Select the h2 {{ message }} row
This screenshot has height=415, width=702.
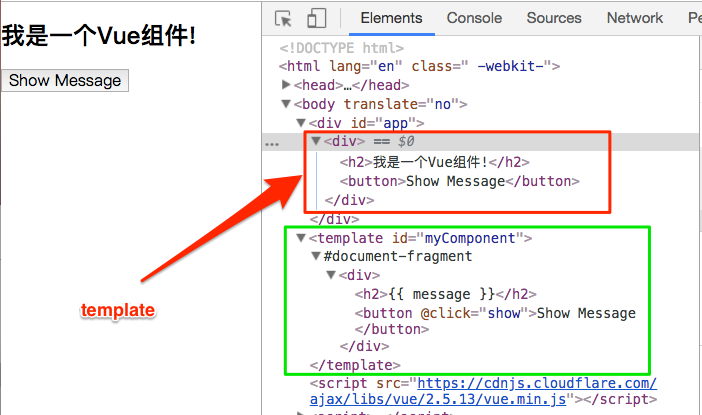[445, 294]
